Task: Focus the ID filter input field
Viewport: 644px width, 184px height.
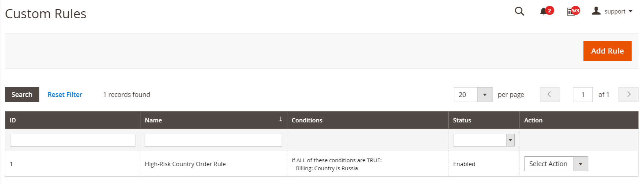Action: (72, 140)
